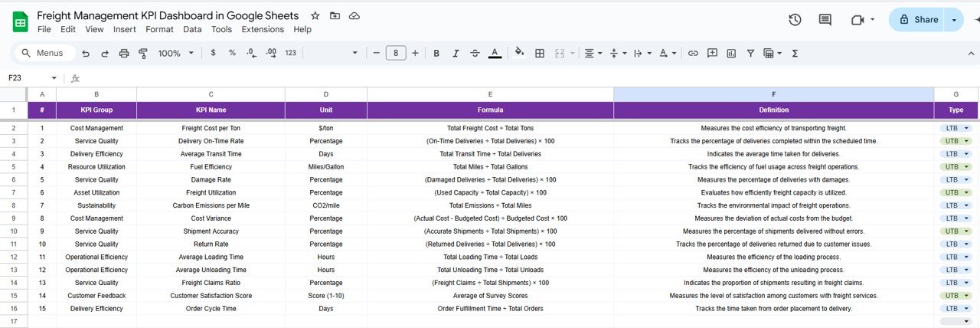Activate the paint format tool
Viewport: 980px width, 328px height.
(142, 53)
